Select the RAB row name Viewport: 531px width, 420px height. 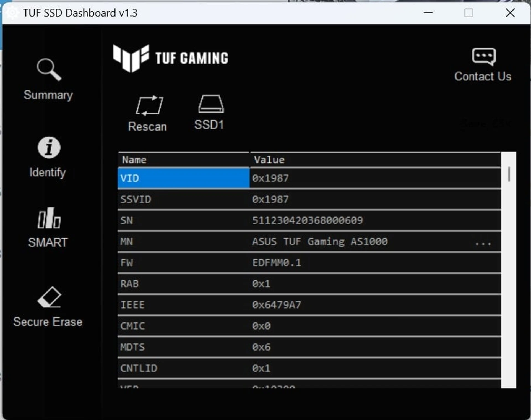coord(129,284)
